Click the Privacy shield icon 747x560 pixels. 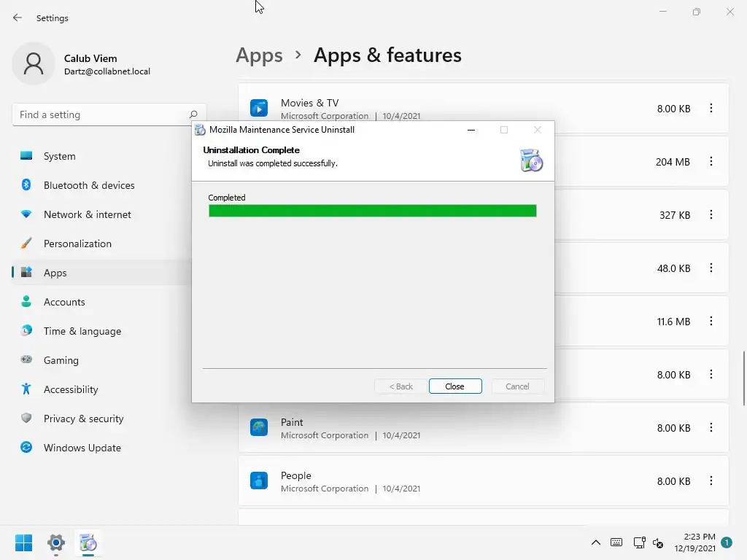point(26,418)
